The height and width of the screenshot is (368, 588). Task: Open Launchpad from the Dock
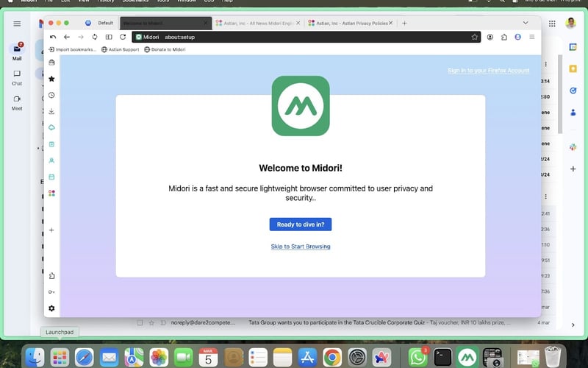[60, 357]
